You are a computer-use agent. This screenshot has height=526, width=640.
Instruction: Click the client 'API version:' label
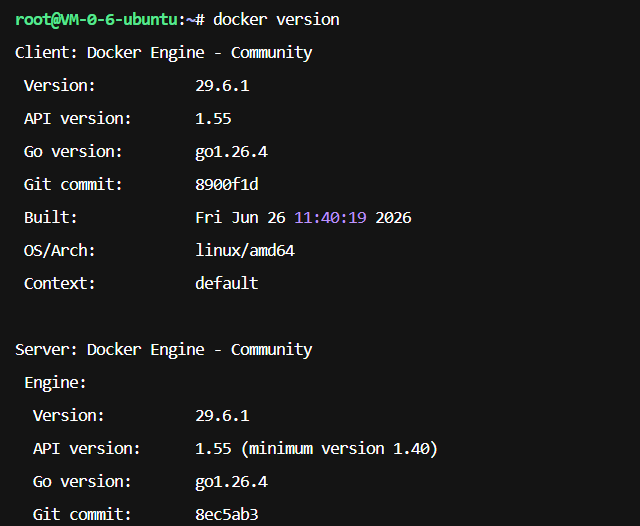78,119
